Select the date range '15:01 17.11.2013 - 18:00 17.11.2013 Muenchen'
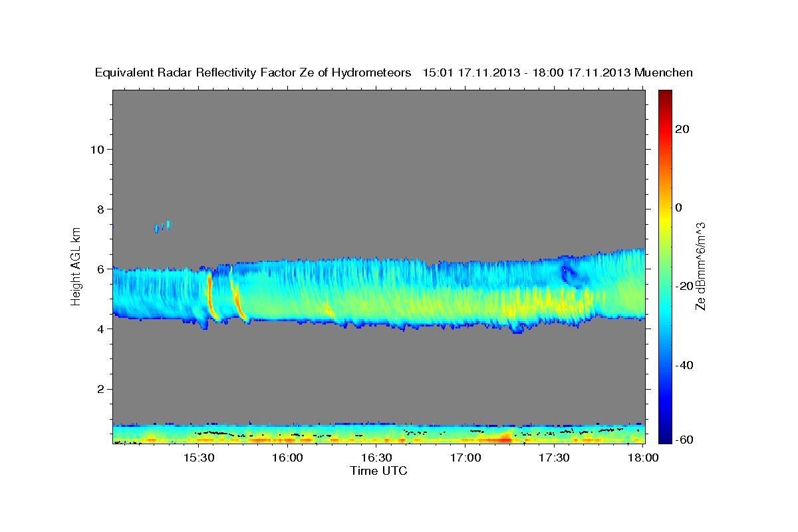This screenshot has height=532, width=798. tap(558, 73)
